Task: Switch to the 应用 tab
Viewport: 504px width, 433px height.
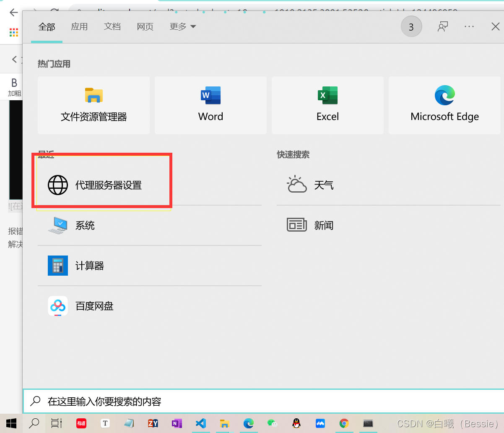Action: click(79, 27)
